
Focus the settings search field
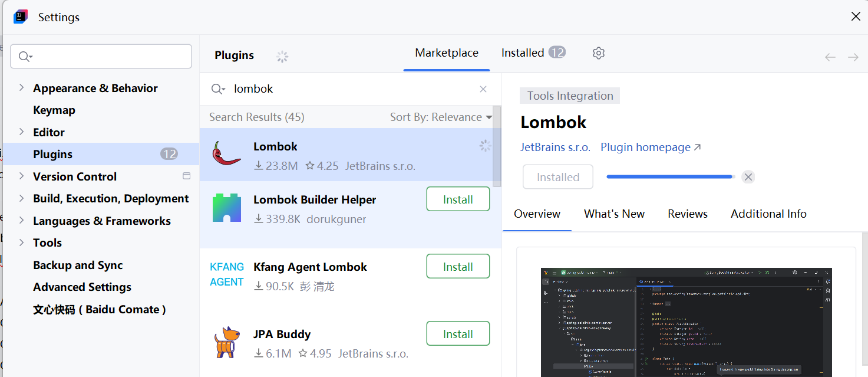(101, 57)
